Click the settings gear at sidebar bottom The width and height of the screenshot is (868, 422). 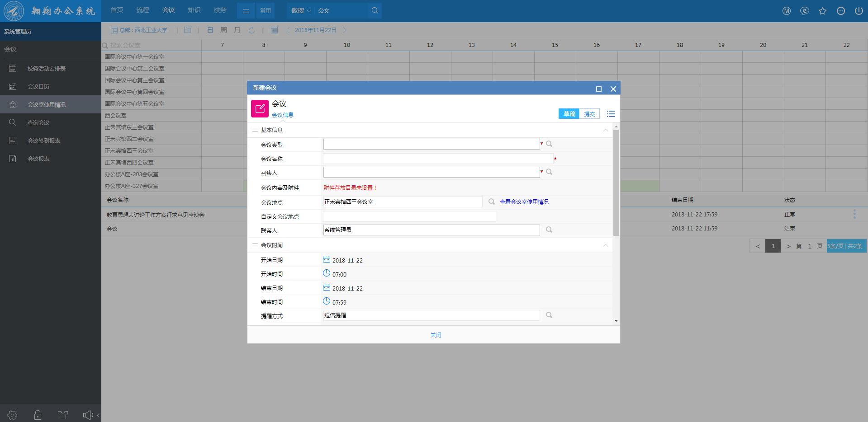click(x=12, y=415)
